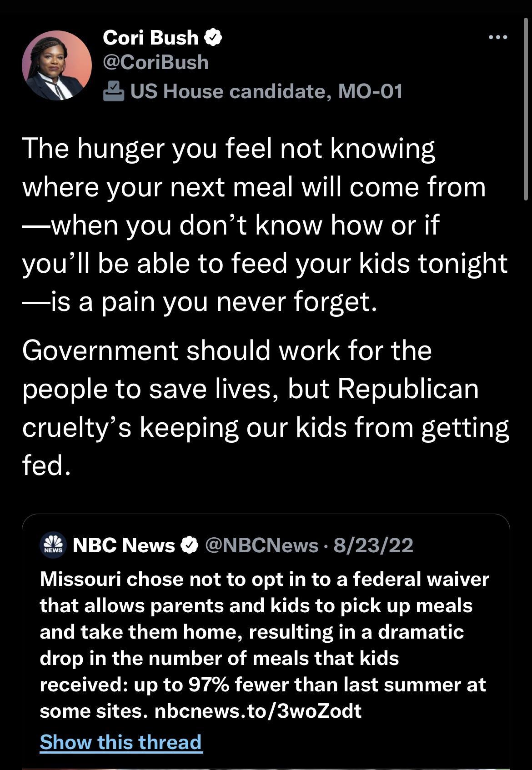Tap the 'The hunger you feel' paragraph

click(x=264, y=225)
